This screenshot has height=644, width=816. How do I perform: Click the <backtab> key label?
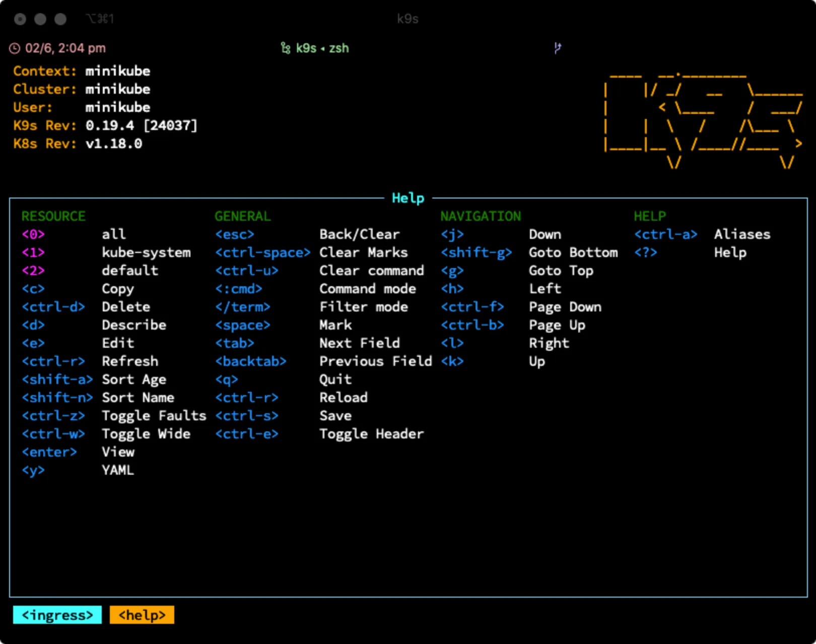(x=251, y=361)
